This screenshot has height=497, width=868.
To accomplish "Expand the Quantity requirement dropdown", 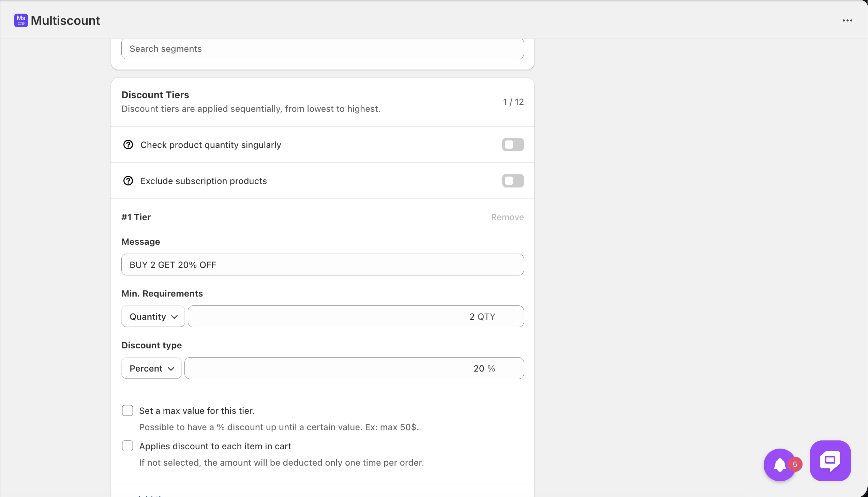I will 153,317.
